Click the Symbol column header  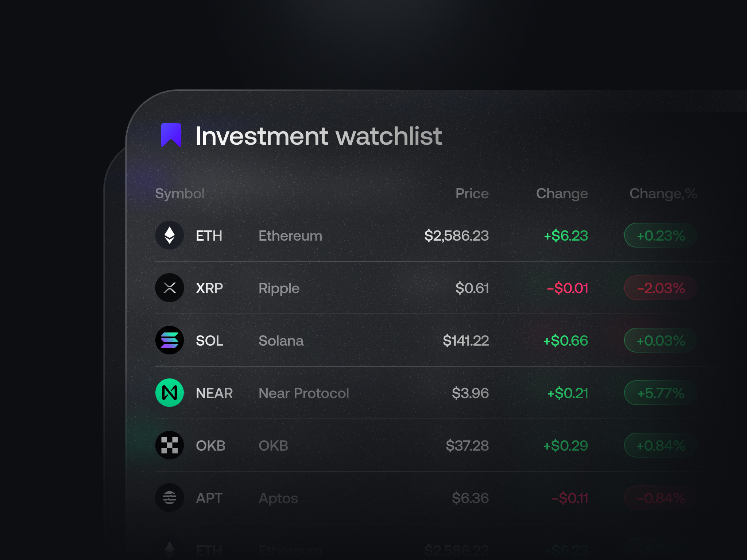(x=180, y=194)
